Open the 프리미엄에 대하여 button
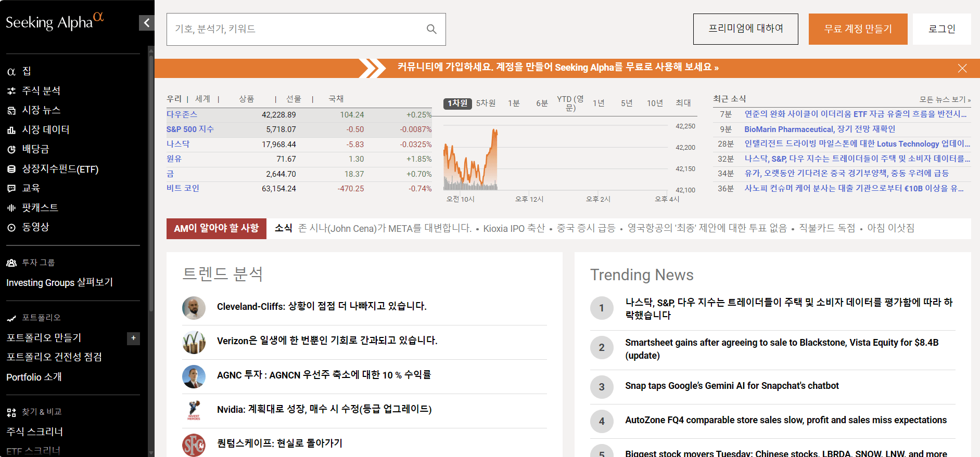Screen dimensions: 980x457 pyautogui.click(x=745, y=29)
